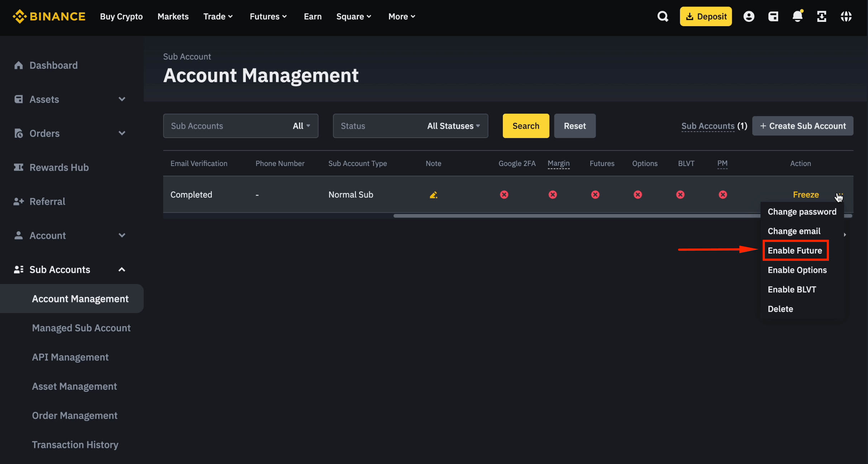Image resolution: width=868 pixels, height=464 pixels.
Task: Open the wallet icon in header
Action: coord(773,16)
